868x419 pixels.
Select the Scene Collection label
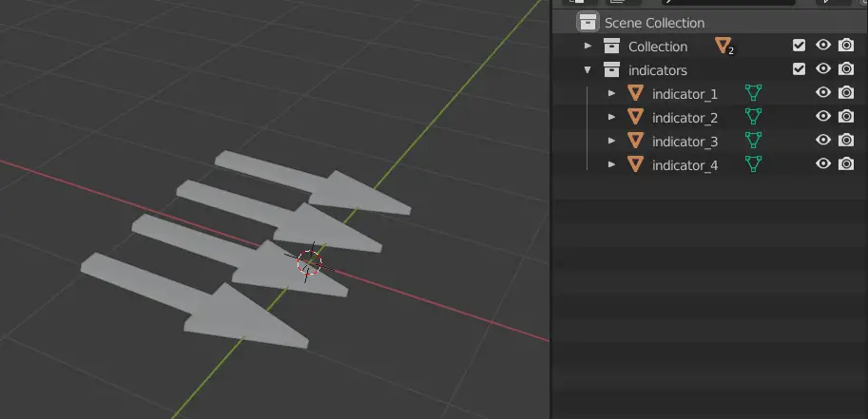tap(654, 23)
